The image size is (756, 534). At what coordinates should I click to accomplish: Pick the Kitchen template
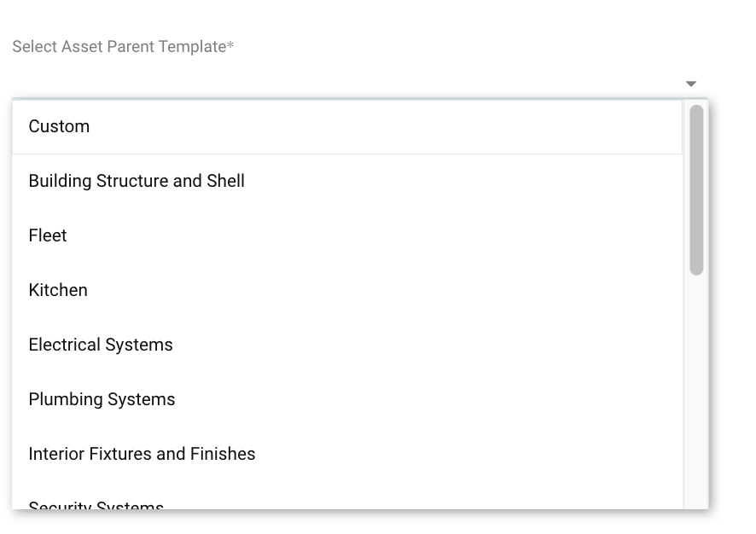point(58,290)
